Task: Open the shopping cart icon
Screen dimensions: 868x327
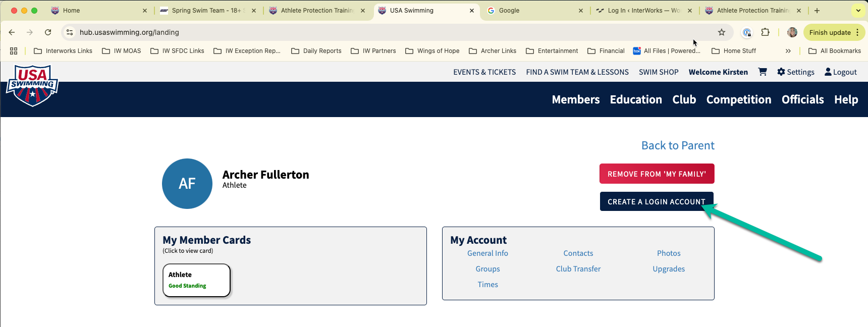Action: (x=763, y=72)
